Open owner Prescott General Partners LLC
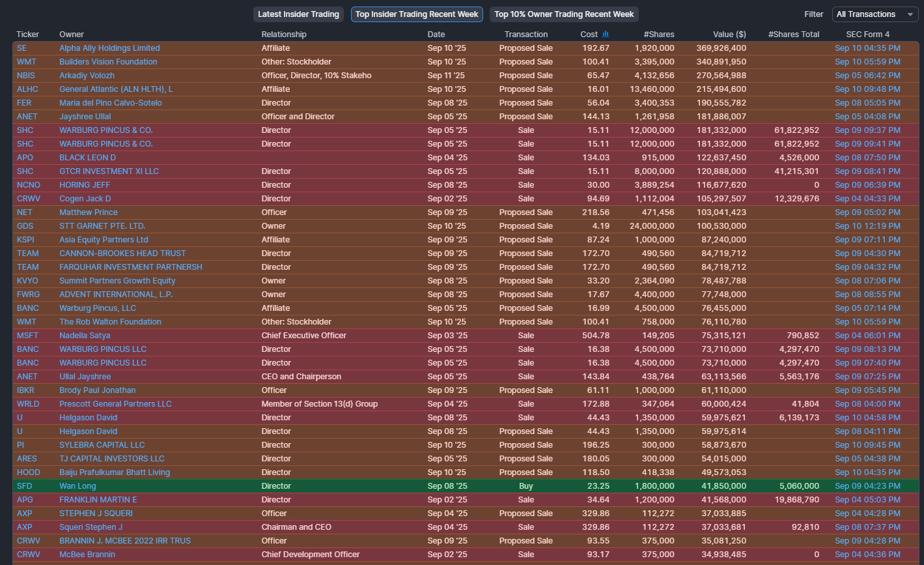Image resolution: width=924 pixels, height=565 pixels. pos(115,404)
